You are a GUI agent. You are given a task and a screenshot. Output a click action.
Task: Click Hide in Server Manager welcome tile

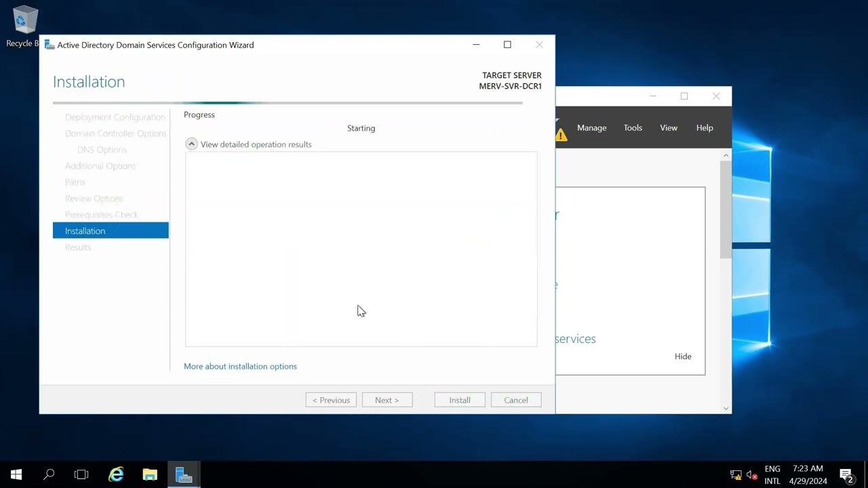click(x=683, y=357)
